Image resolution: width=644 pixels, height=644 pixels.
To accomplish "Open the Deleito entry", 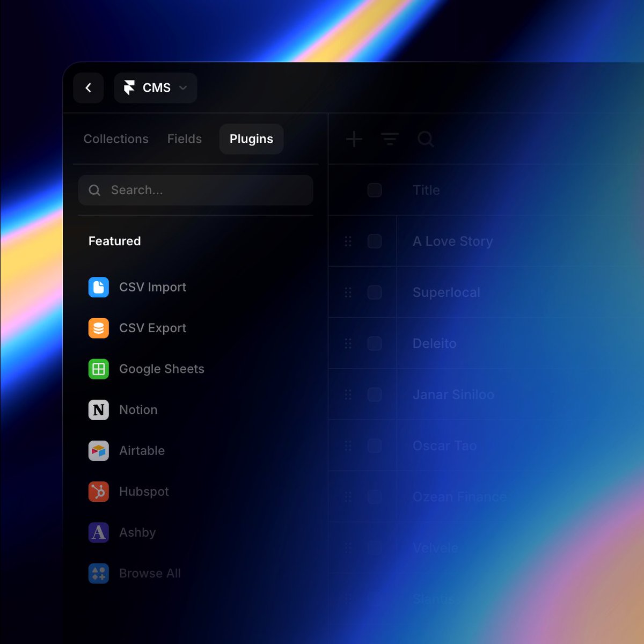I will pos(434,343).
